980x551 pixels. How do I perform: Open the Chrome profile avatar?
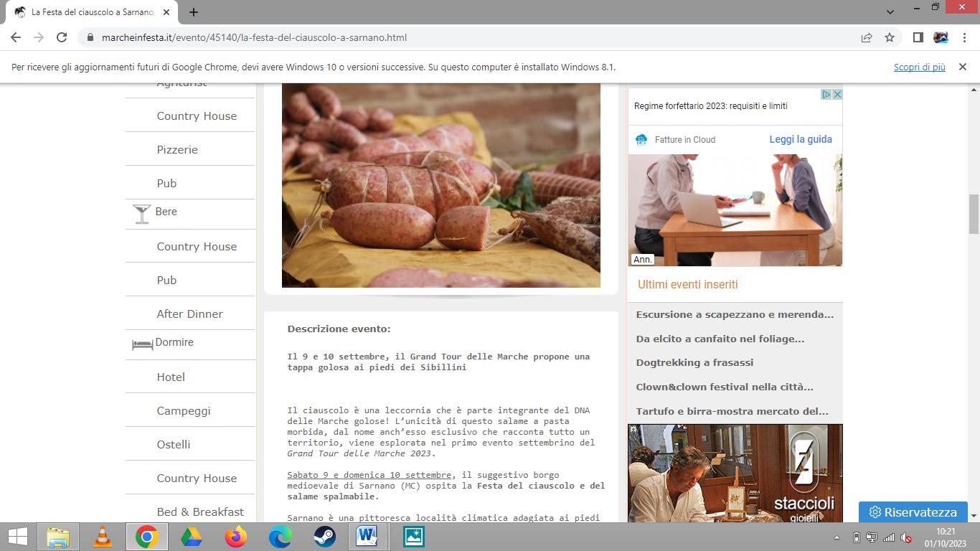coord(941,37)
